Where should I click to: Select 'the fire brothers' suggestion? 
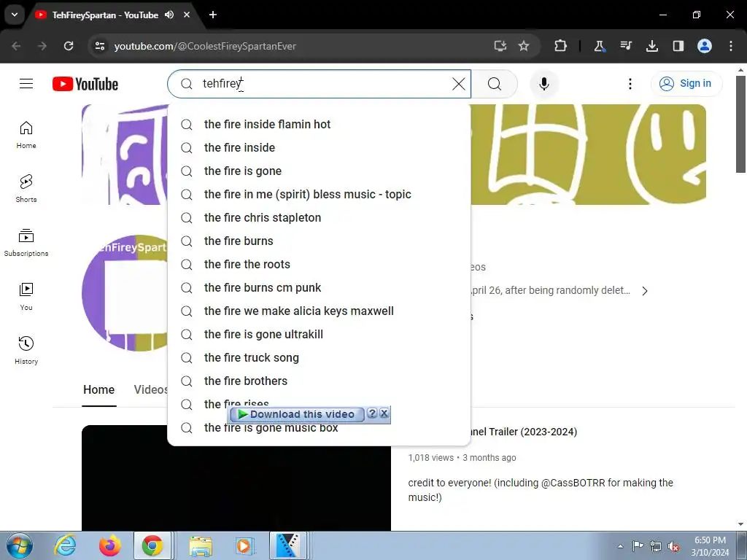[x=319, y=381]
